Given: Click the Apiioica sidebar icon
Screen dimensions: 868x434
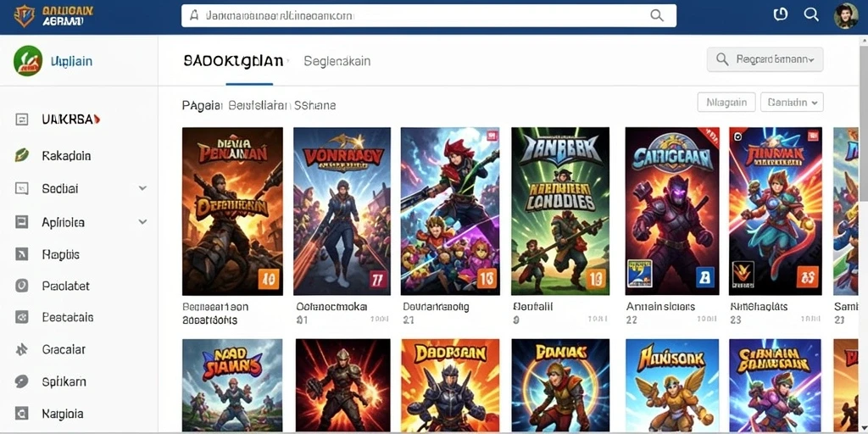Looking at the screenshot, I should pyautogui.click(x=21, y=222).
